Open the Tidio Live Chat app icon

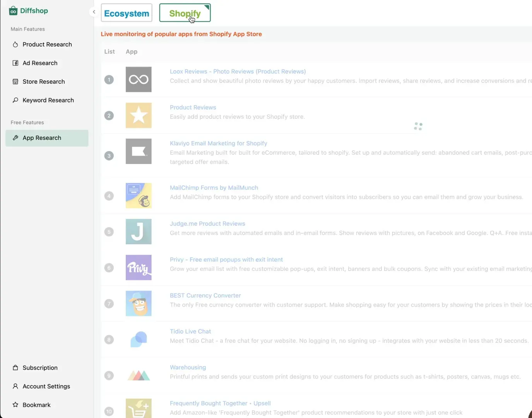(x=139, y=339)
